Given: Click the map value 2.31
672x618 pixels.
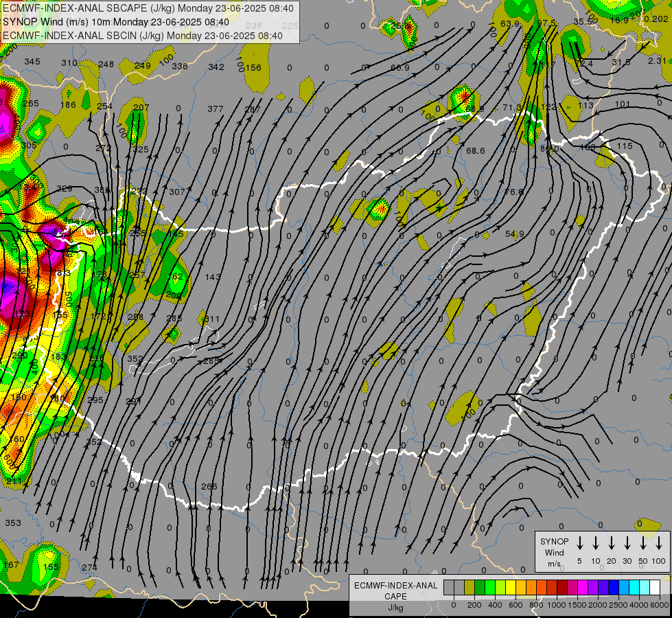Looking at the screenshot, I should (657, 61).
